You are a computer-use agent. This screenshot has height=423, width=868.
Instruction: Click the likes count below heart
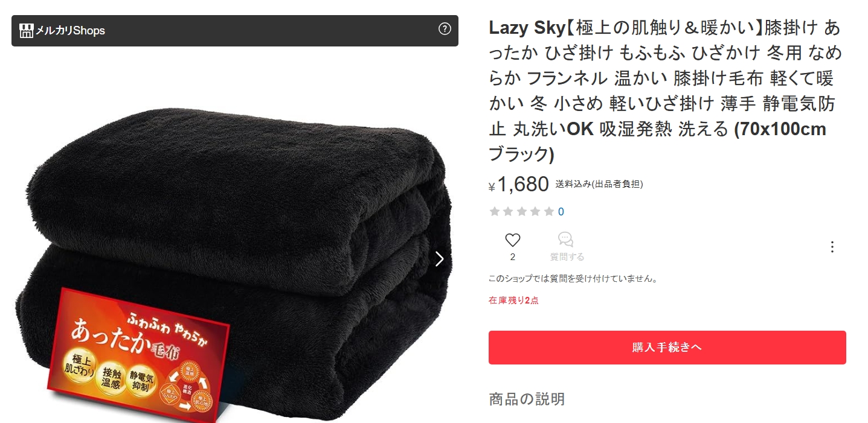point(513,257)
